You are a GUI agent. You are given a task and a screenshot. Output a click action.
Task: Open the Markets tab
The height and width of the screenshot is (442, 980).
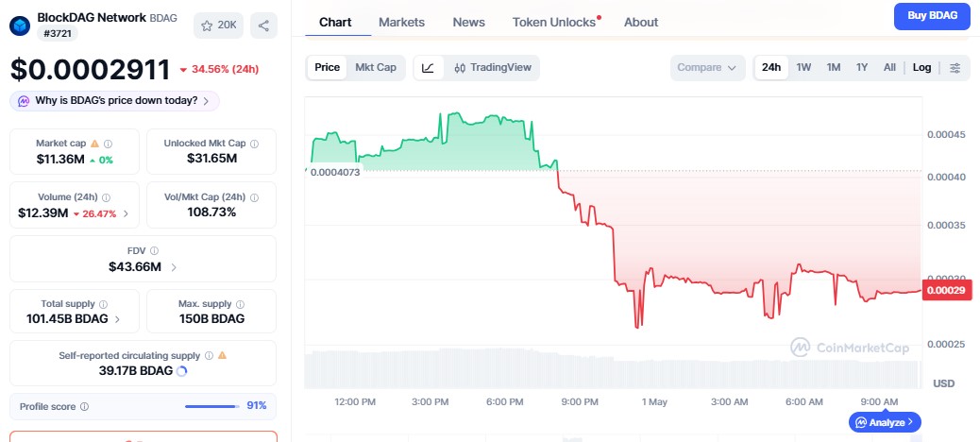(x=402, y=22)
